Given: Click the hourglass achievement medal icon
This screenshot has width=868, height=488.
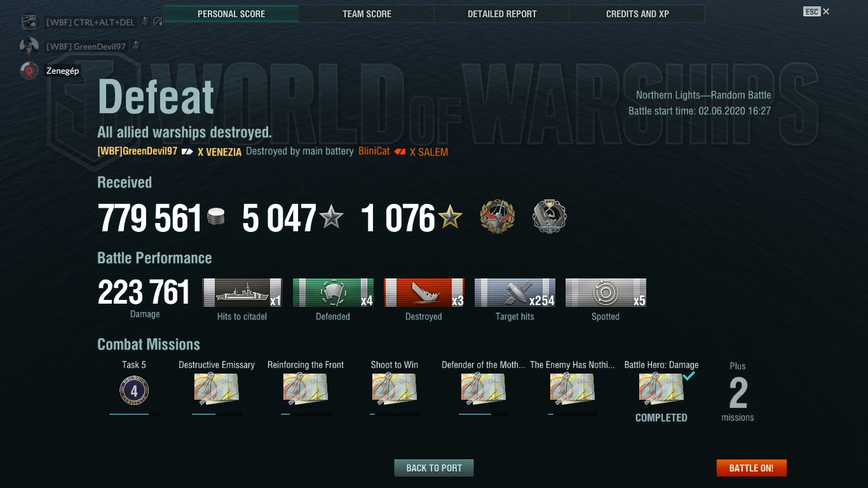Looking at the screenshot, I should coord(549,217).
